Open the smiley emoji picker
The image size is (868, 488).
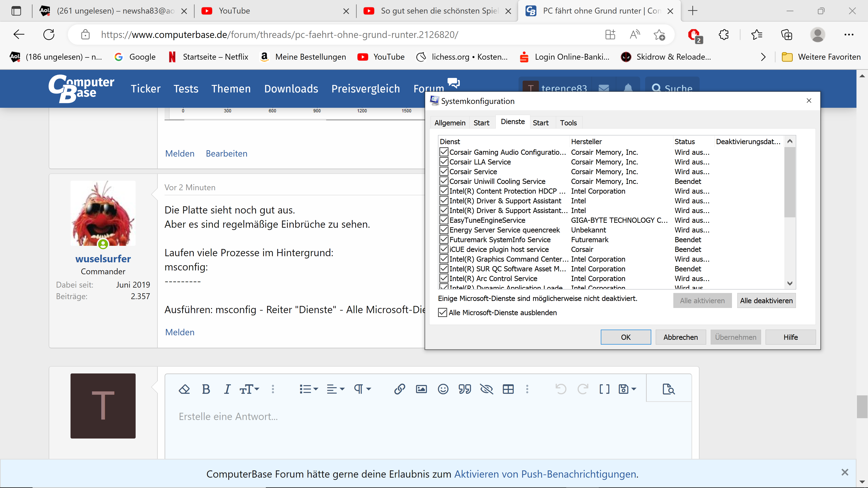pos(443,389)
